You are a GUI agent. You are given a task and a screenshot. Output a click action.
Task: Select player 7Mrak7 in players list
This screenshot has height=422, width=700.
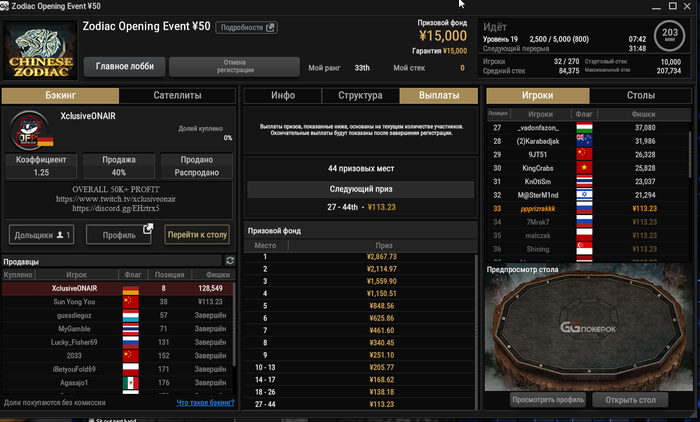[x=588, y=222]
